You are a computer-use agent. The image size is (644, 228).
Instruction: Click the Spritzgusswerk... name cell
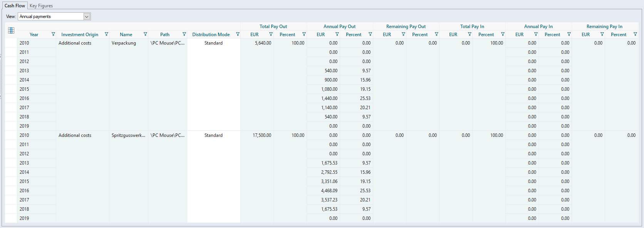(x=128, y=135)
